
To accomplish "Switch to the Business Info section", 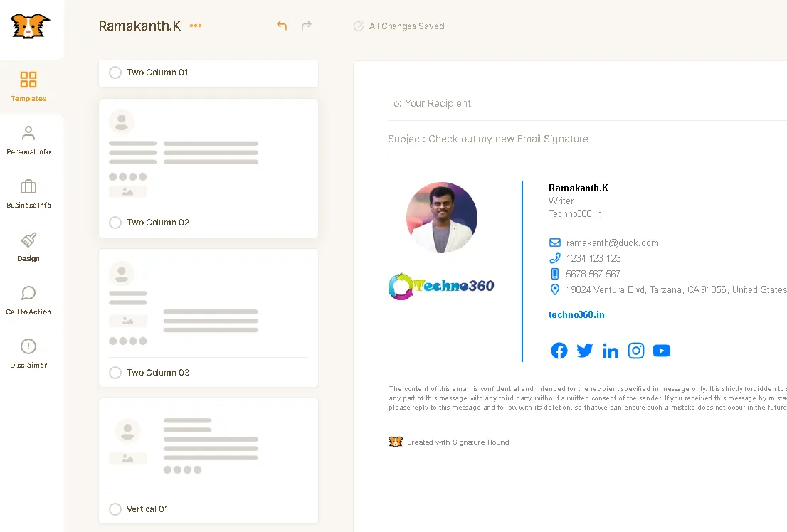I will (28, 193).
